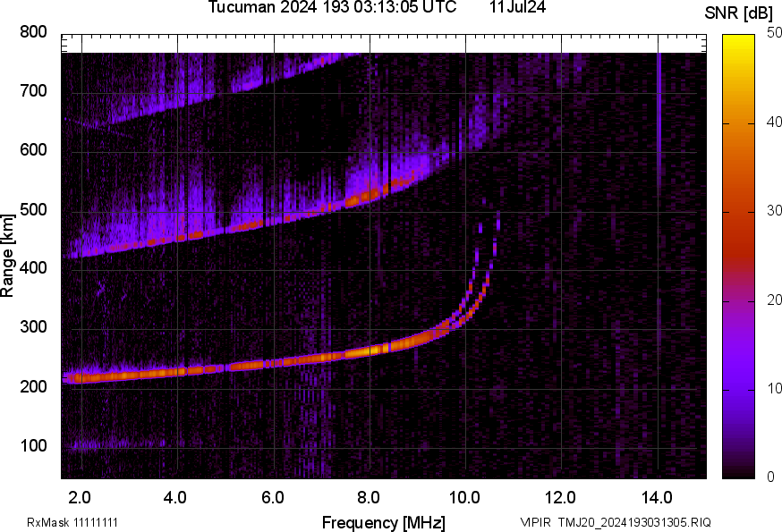Click the 11Jul24 date label
This screenshot has height=532, width=782.
(518, 8)
